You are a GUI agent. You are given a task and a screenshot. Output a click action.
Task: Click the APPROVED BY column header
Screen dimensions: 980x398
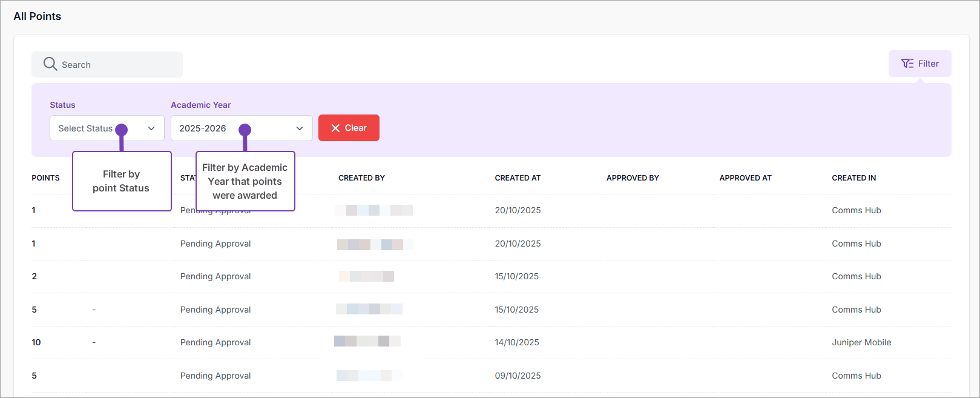pyautogui.click(x=633, y=178)
